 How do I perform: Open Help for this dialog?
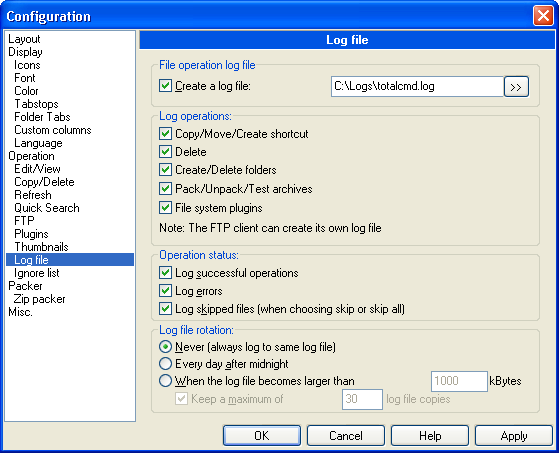(430, 436)
